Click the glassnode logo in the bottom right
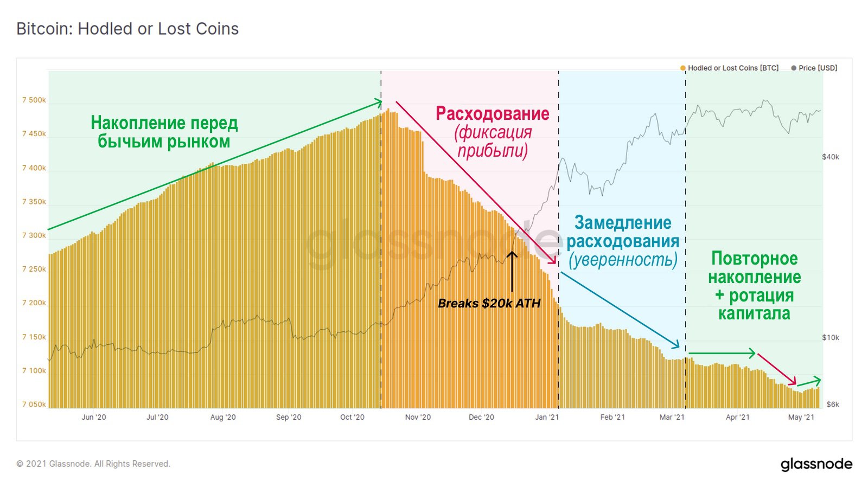This screenshot has height=488, width=868. (x=816, y=464)
